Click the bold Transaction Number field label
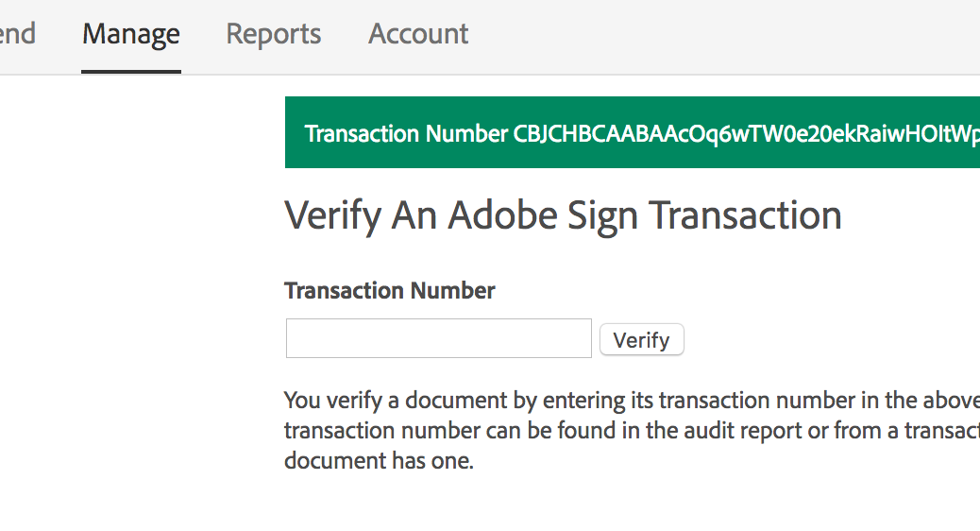The width and height of the screenshot is (980, 531). pyautogui.click(x=390, y=291)
